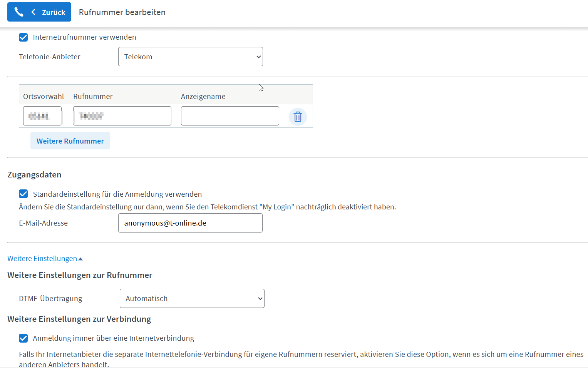Focus the Ortsvorwahl input field

click(x=42, y=116)
